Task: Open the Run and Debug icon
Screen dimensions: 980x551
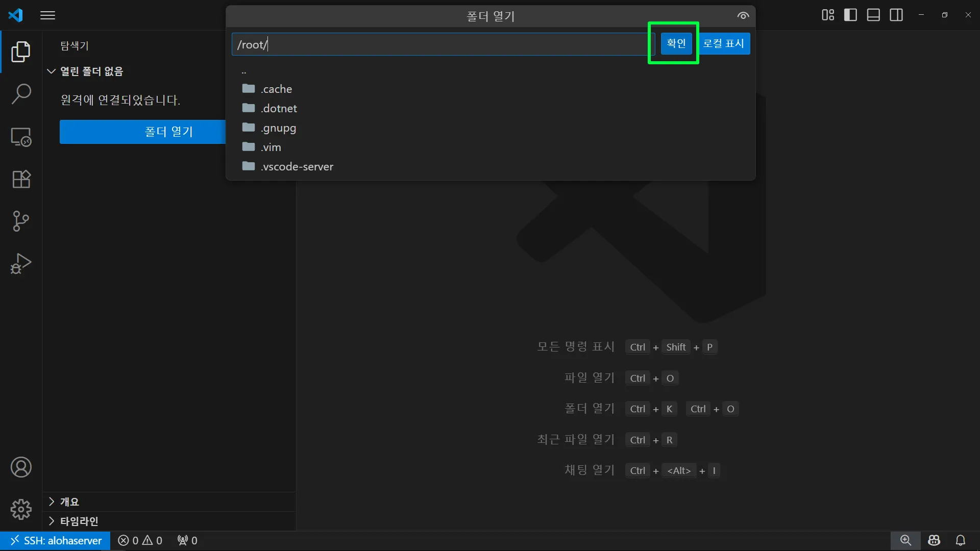Action: [21, 264]
